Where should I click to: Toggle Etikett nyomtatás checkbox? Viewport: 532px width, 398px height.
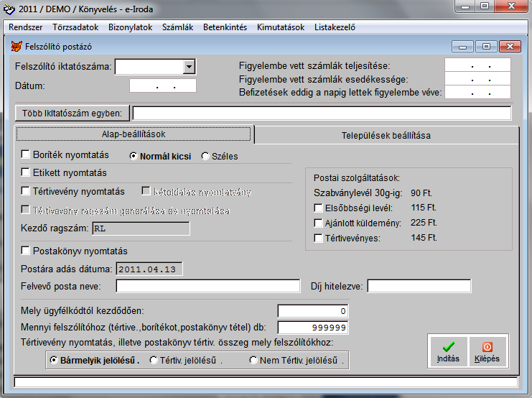click(x=26, y=173)
